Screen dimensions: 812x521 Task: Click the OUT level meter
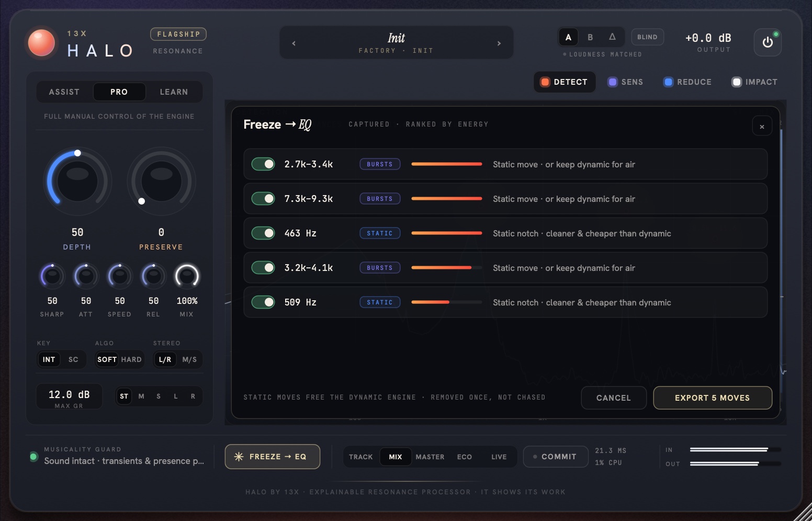click(735, 463)
